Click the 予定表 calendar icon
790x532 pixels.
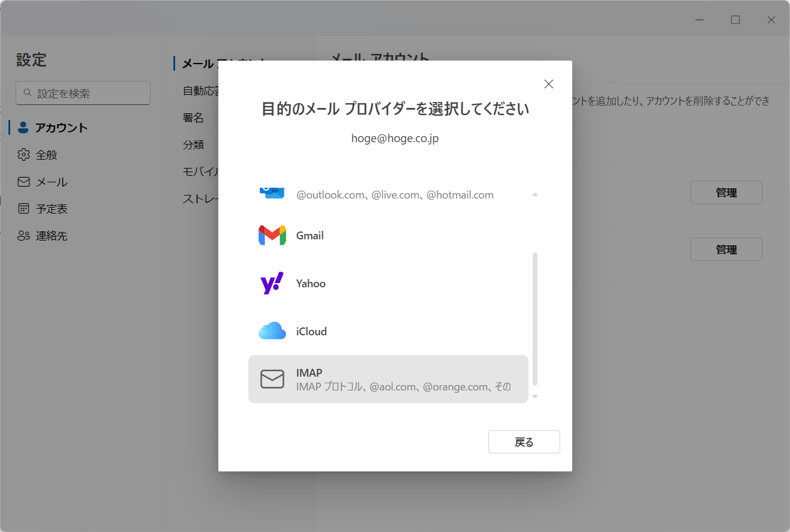coord(23,209)
